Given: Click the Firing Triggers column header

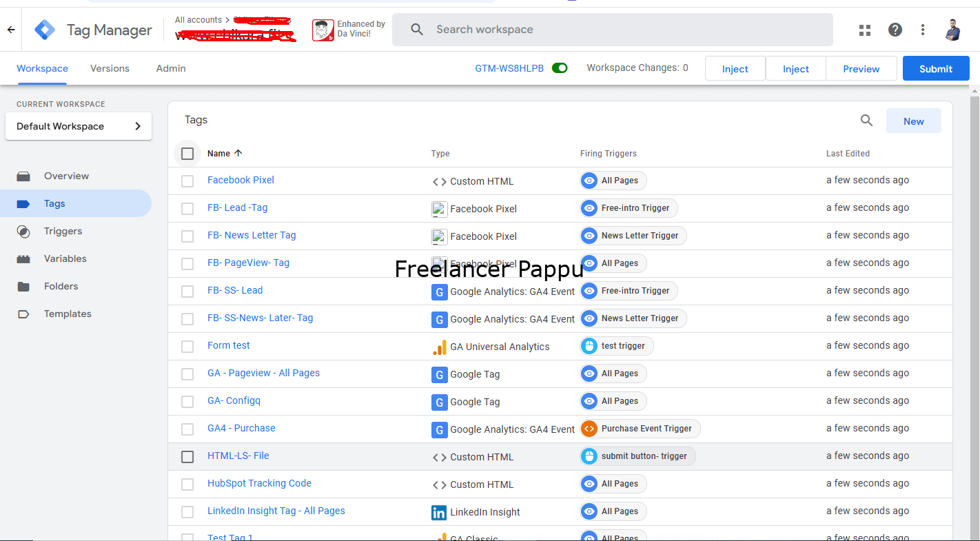Looking at the screenshot, I should pos(609,154).
